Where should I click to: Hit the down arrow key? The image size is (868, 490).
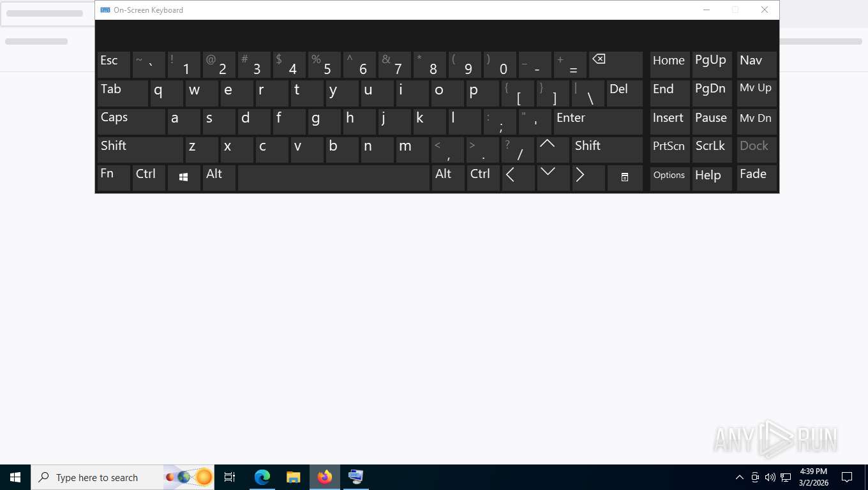(x=553, y=177)
